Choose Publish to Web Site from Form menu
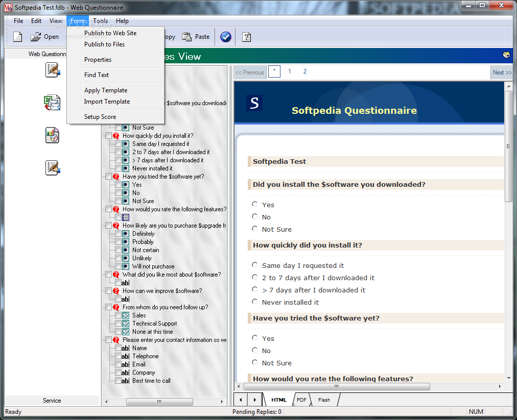 click(110, 33)
